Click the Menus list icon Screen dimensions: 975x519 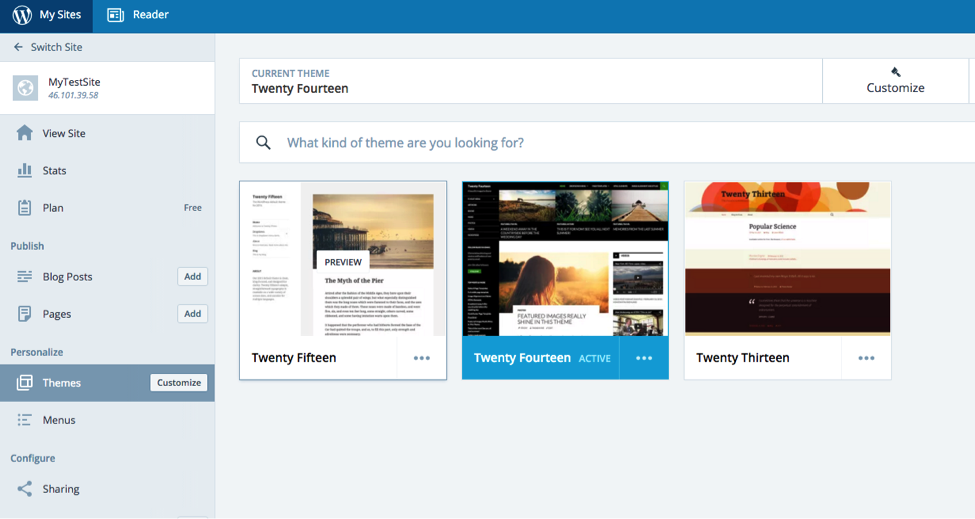coord(24,420)
